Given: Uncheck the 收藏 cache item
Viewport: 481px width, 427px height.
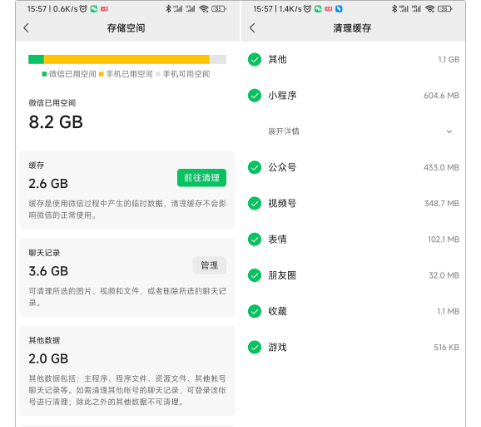Looking at the screenshot, I should coord(255,311).
